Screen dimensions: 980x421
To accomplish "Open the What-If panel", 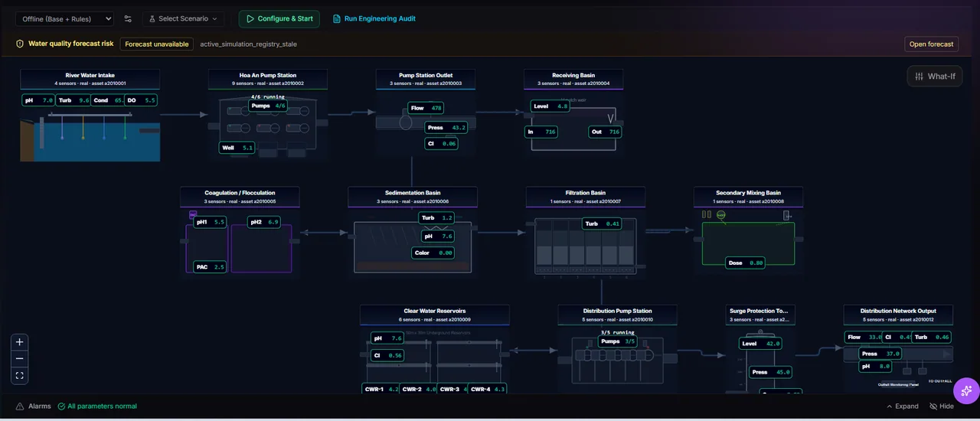I will 934,76.
